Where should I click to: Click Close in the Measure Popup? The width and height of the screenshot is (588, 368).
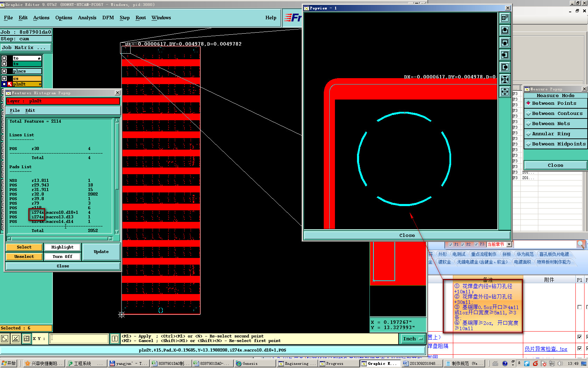(555, 165)
